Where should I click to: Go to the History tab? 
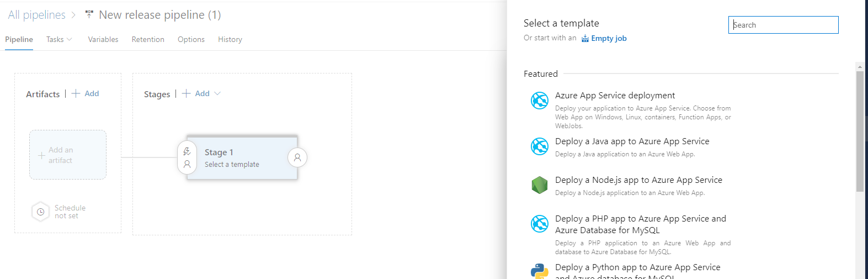230,39
